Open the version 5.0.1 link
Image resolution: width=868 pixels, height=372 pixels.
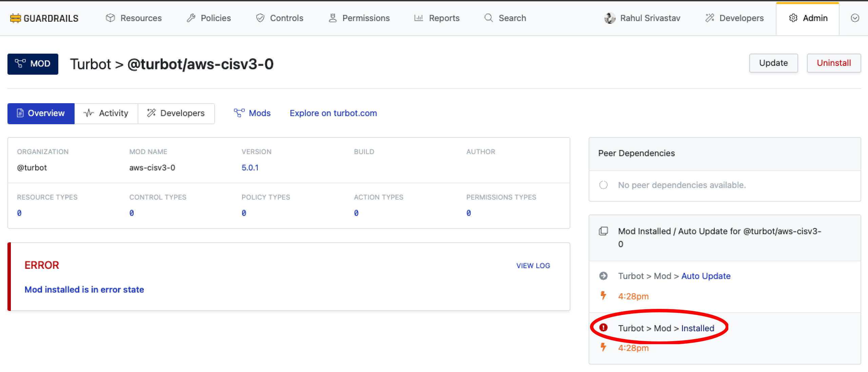tap(250, 168)
